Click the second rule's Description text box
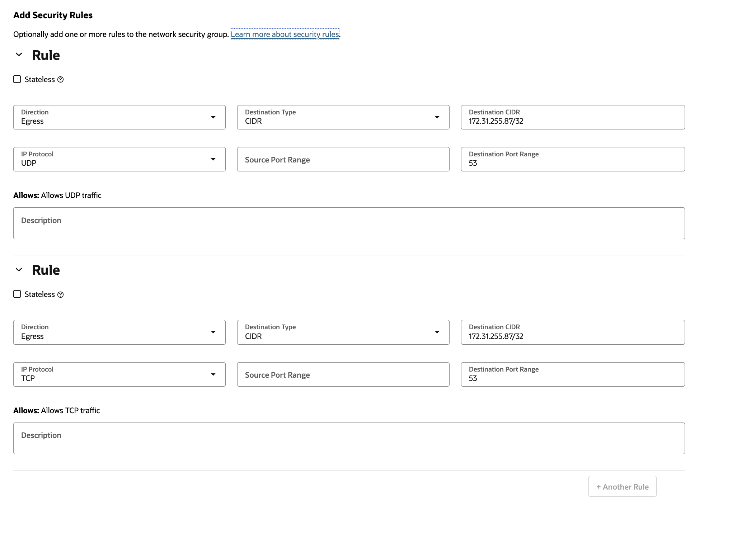This screenshot has height=538, width=756. point(349,438)
